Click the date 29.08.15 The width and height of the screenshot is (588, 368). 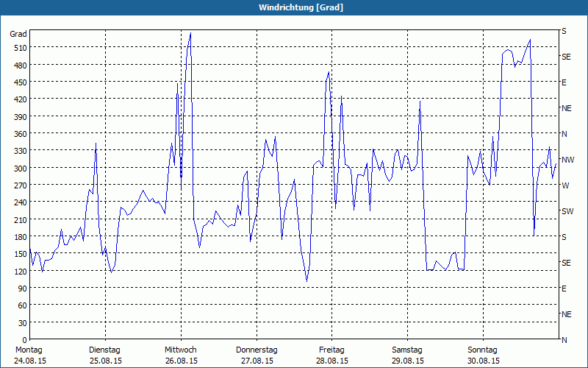tap(408, 361)
